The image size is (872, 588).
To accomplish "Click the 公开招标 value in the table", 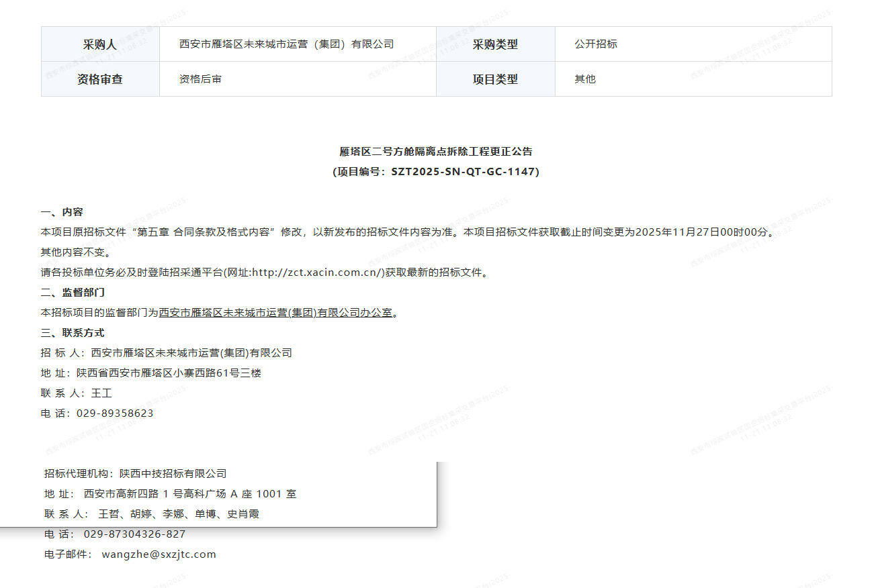I will 596,44.
